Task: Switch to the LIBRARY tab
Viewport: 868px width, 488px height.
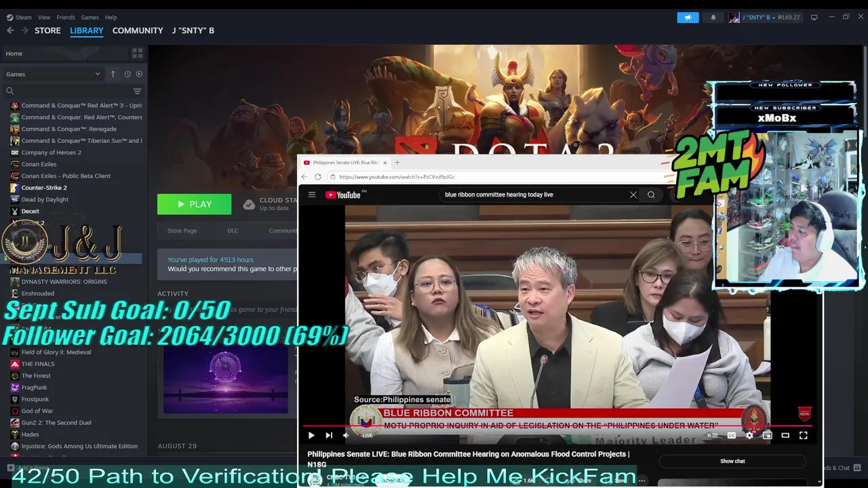Action: pos(87,30)
